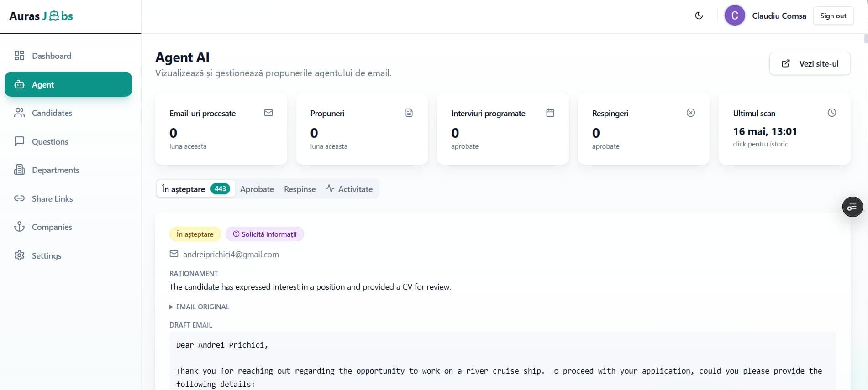The image size is (868, 390).
Task: Click the Interviuri programate stats card
Action: tap(503, 129)
